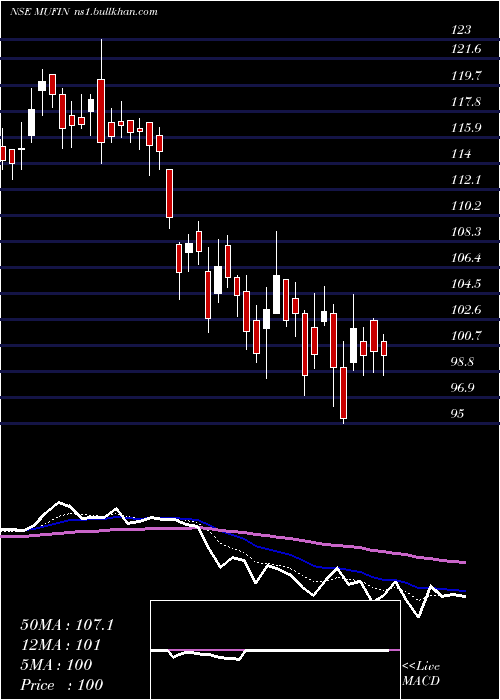The width and height of the screenshot is (500, 700).
Task: Click inside the MACD indicator box
Action: 275,650
